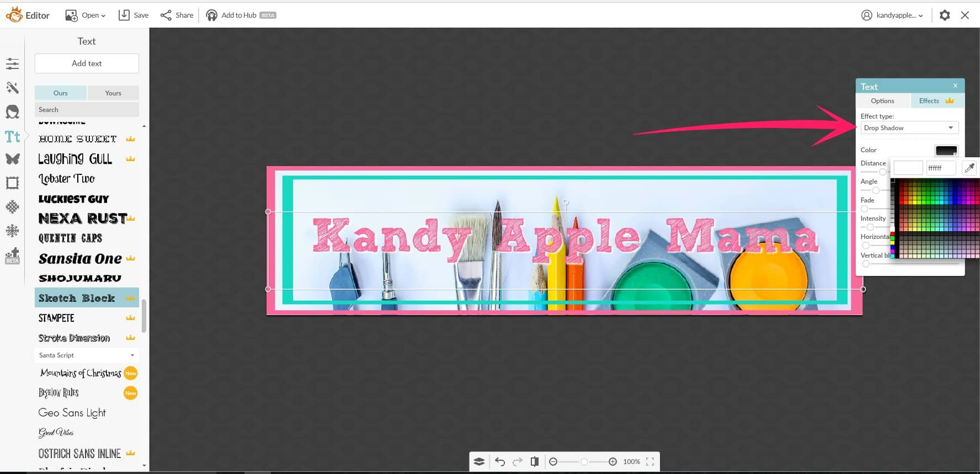This screenshot has width=980, height=474.
Task: Switch to the Ours fonts tab
Action: click(x=61, y=93)
